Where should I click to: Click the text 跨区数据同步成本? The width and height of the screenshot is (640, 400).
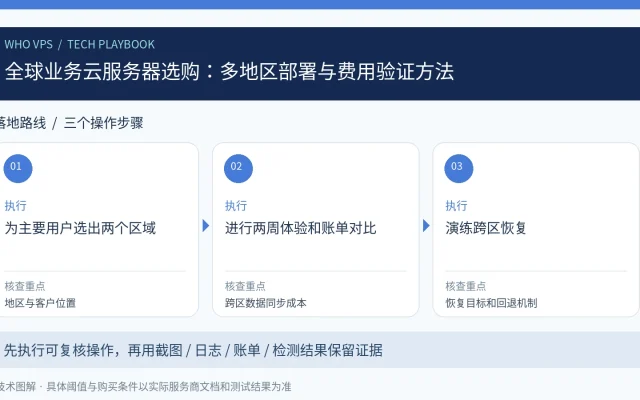coord(266,303)
